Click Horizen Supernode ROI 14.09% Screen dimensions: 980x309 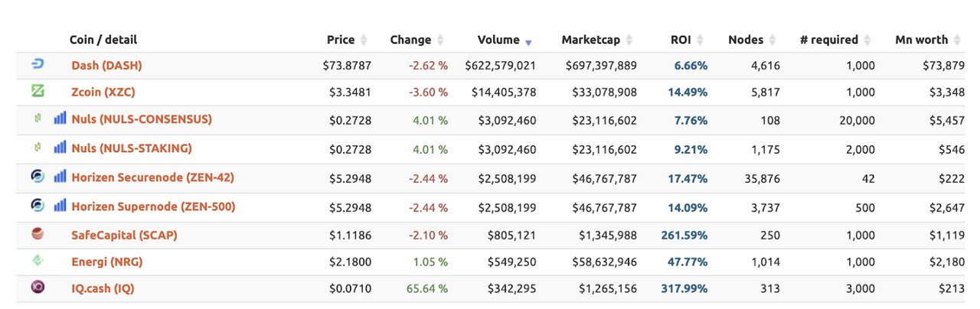pyautogui.click(x=688, y=207)
